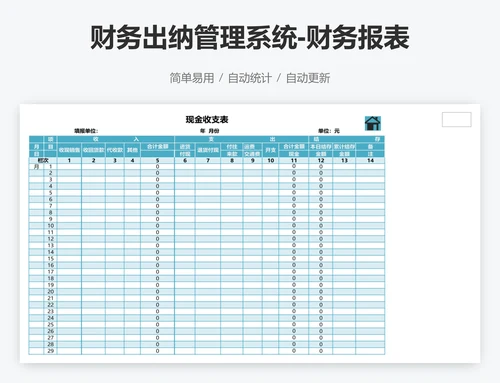Viewport: 500px width, 383px height.
Task: Click income total 0 in day 3 row
Action: 157,179
